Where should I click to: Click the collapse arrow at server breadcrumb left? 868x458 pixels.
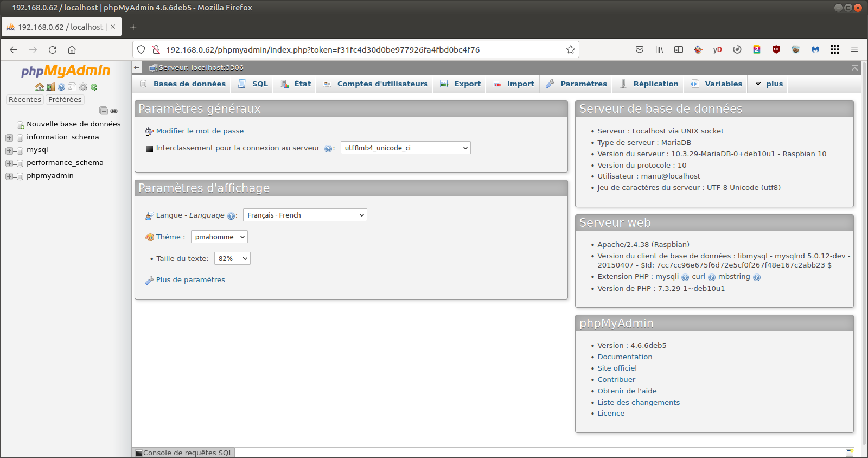coord(137,67)
